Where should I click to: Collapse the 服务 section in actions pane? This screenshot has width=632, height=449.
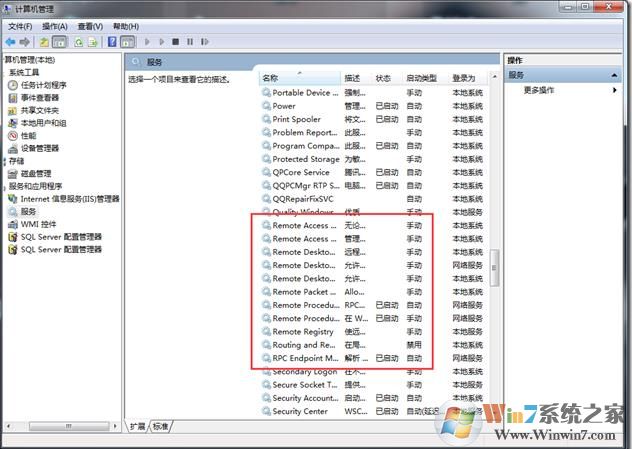614,75
